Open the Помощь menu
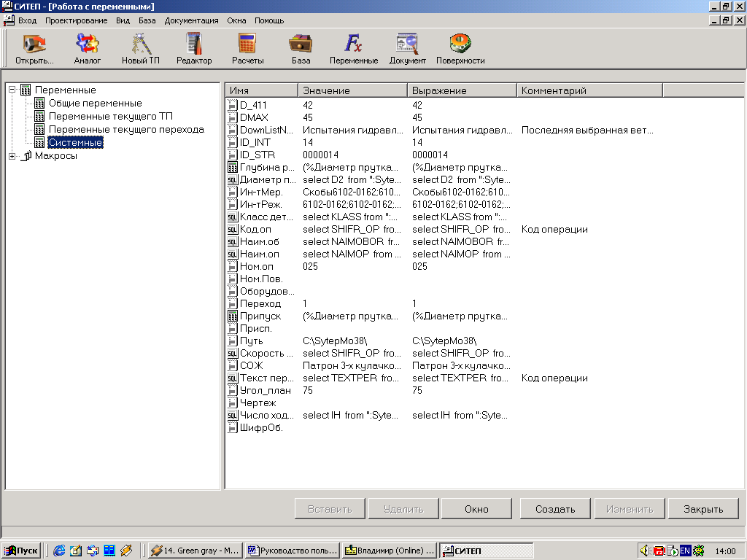The image size is (747, 560). 269,20
